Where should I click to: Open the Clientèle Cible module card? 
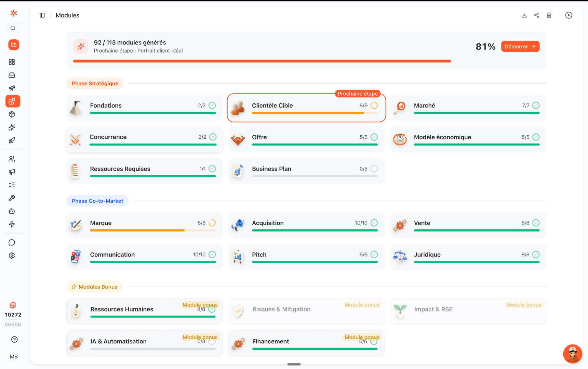click(306, 108)
